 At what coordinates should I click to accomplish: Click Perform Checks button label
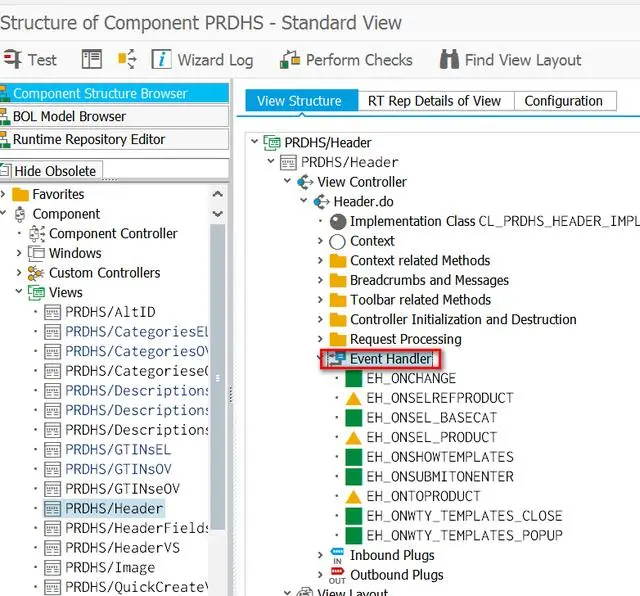[x=359, y=60]
